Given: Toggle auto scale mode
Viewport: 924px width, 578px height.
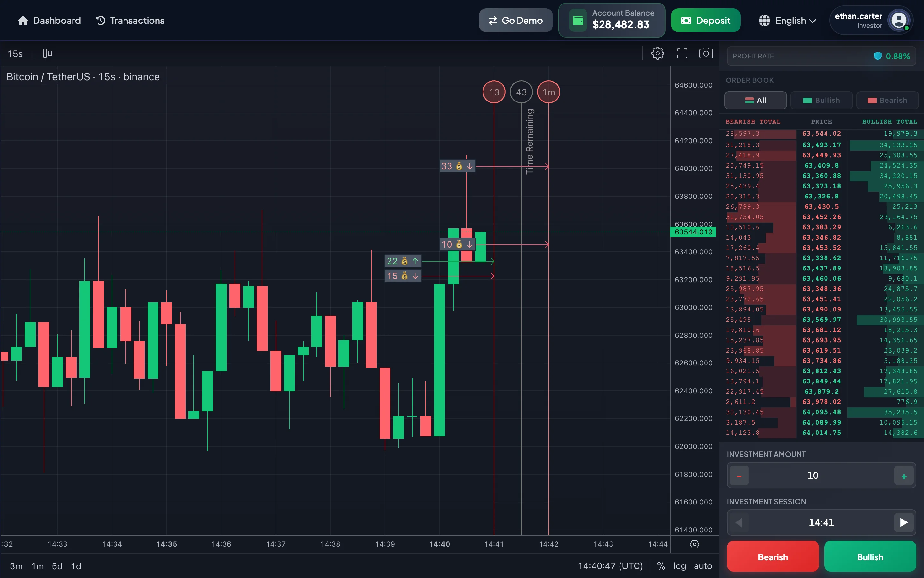Looking at the screenshot, I should tap(703, 566).
